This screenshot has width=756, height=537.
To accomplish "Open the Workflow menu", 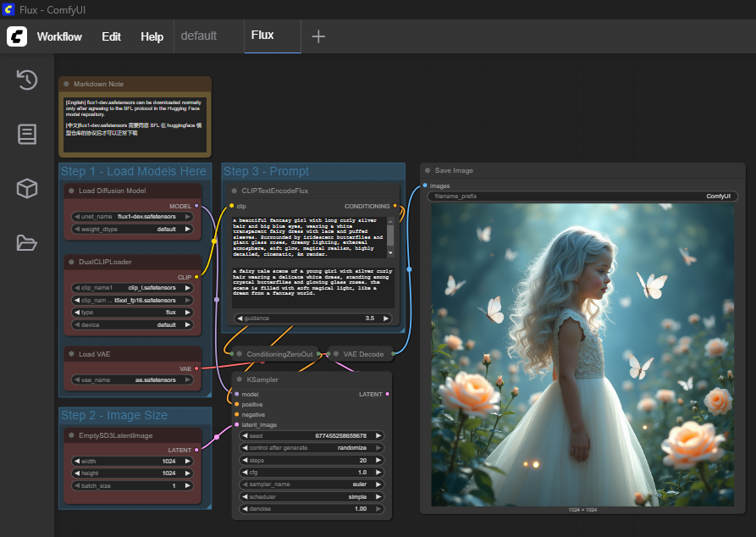I will [59, 36].
